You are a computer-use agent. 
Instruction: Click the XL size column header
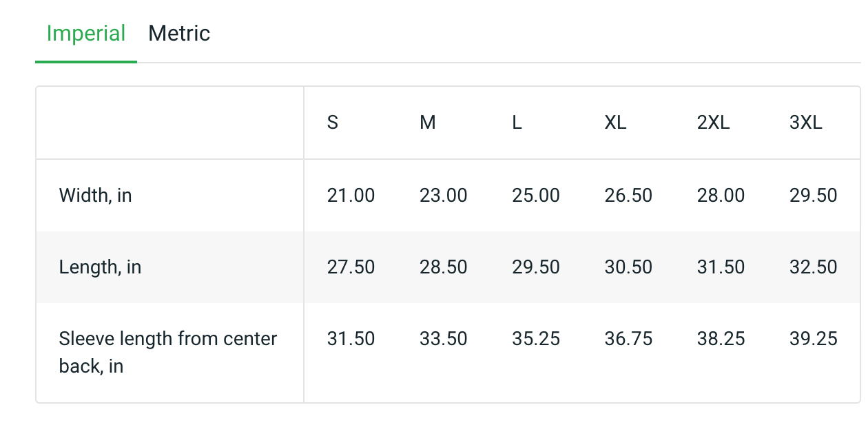click(x=615, y=123)
